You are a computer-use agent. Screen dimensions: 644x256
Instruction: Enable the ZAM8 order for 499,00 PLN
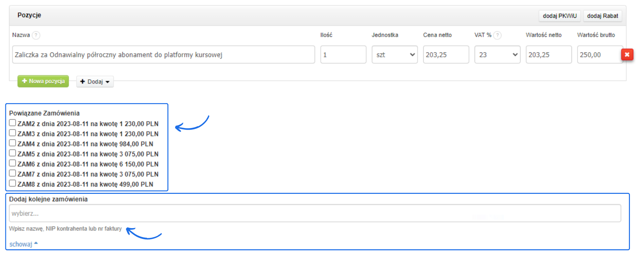tap(12, 183)
